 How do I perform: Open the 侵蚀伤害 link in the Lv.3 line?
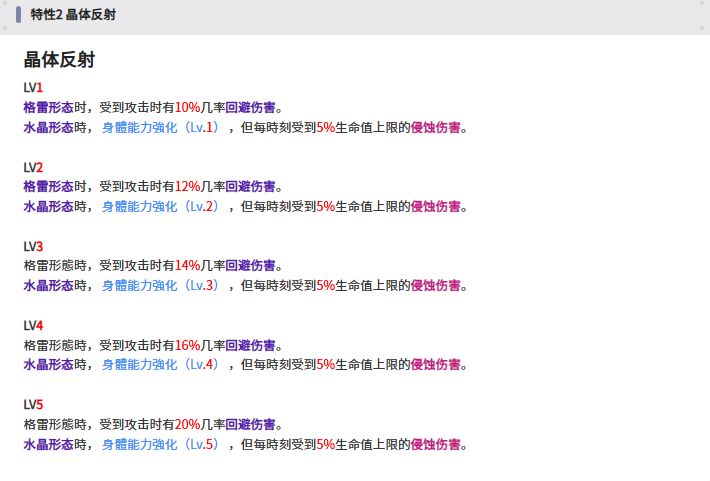(x=436, y=285)
